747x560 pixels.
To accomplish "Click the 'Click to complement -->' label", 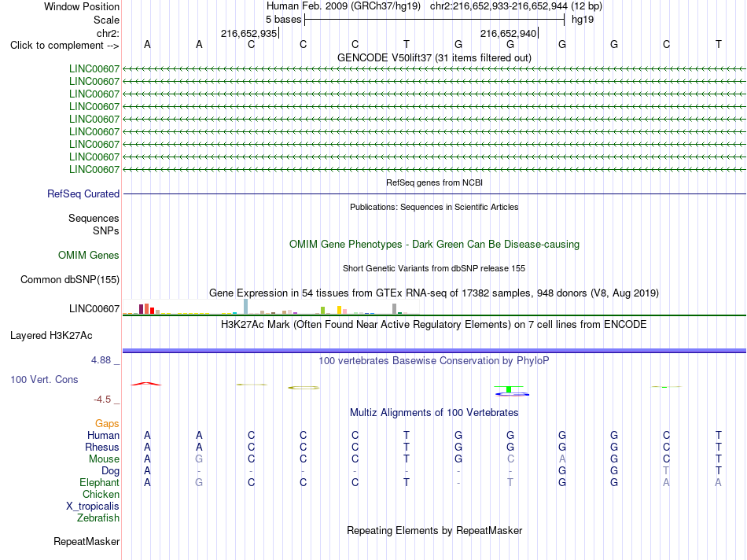I will pyautogui.click(x=64, y=46).
